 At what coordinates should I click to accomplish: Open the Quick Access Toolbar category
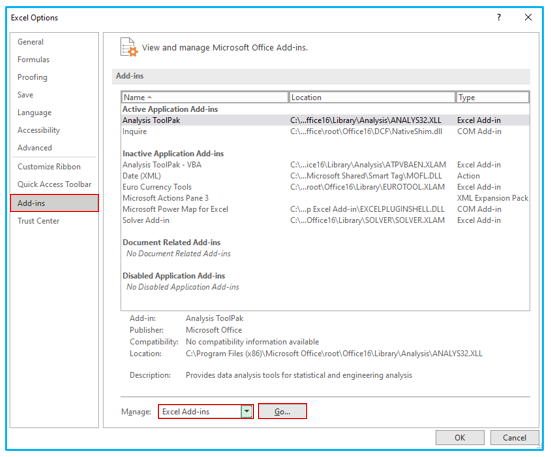point(54,184)
